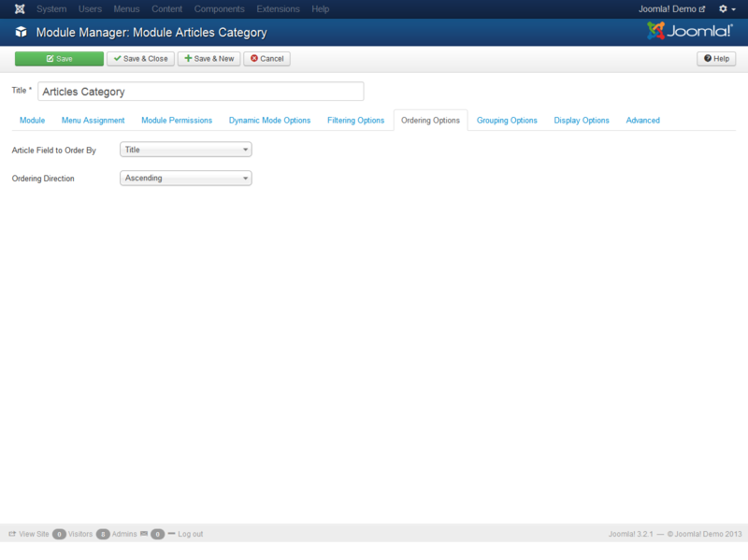Image resolution: width=748 pixels, height=560 pixels.
Task: Switch to Module Permissions tab
Action: pos(177,121)
